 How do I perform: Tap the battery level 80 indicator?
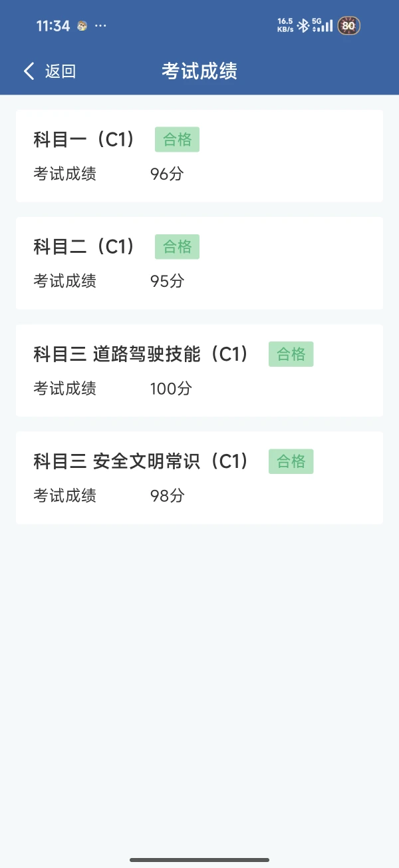tap(349, 26)
